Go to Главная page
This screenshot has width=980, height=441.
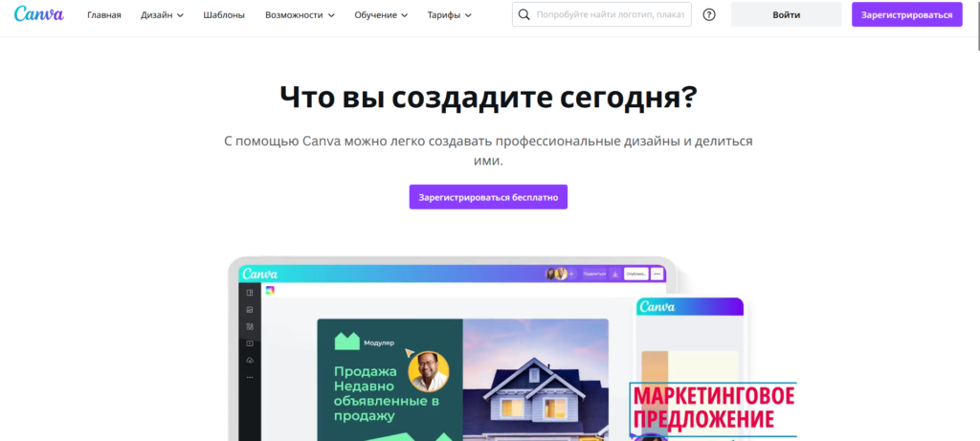point(104,15)
